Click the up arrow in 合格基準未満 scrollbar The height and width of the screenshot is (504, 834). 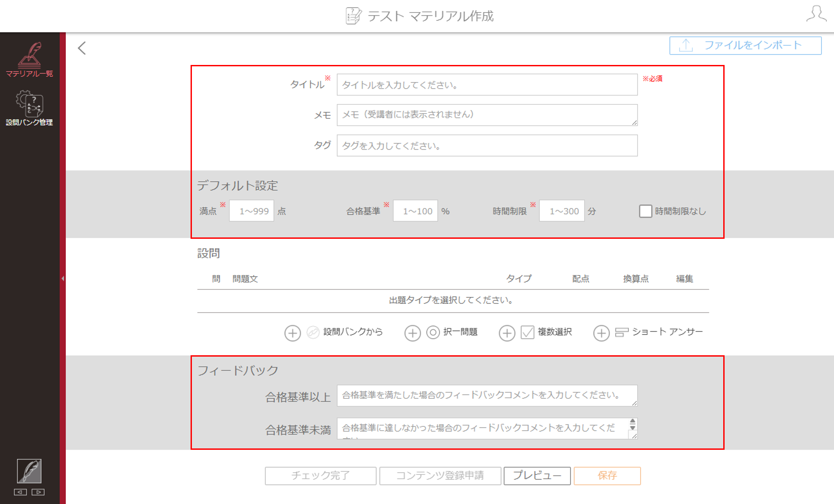click(x=633, y=421)
